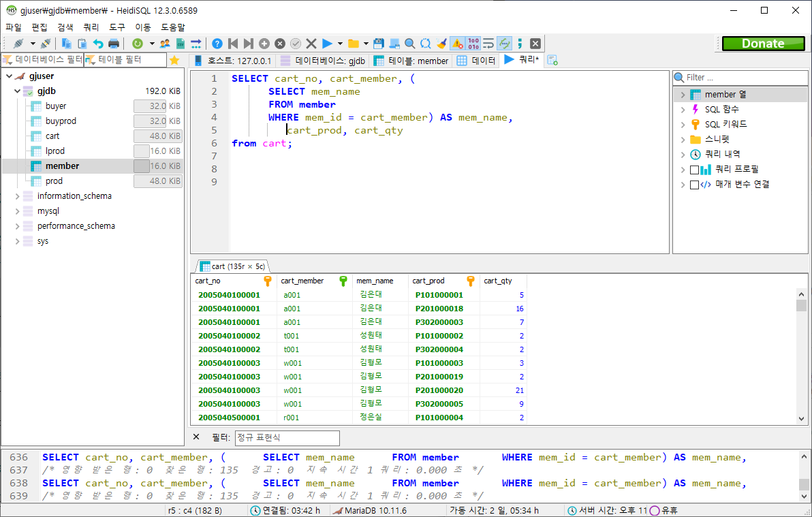
Task: Click the blue help question-mark icon
Action: 217,44
